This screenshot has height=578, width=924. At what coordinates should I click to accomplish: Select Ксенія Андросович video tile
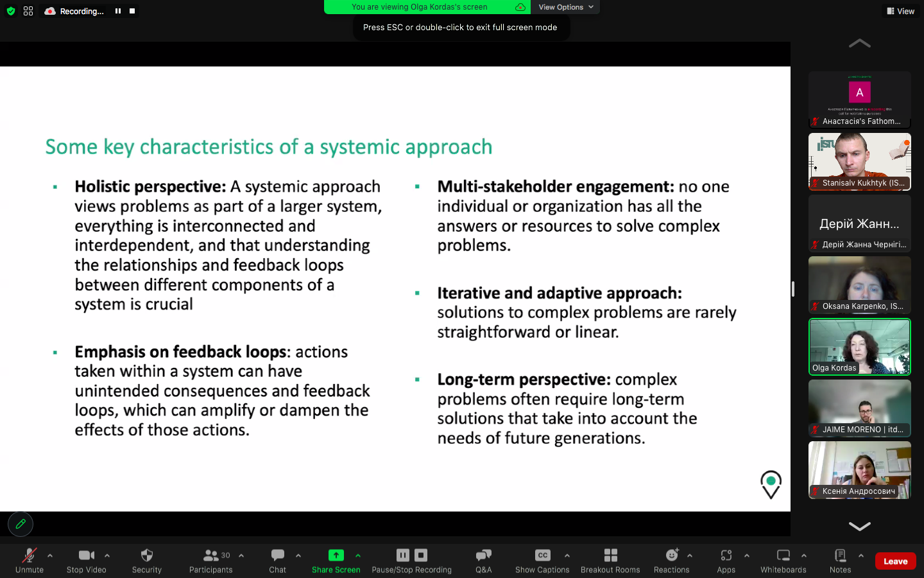tap(860, 469)
